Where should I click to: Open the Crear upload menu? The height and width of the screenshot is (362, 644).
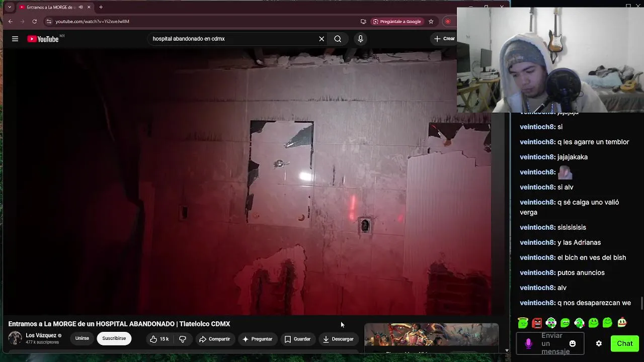tap(445, 39)
